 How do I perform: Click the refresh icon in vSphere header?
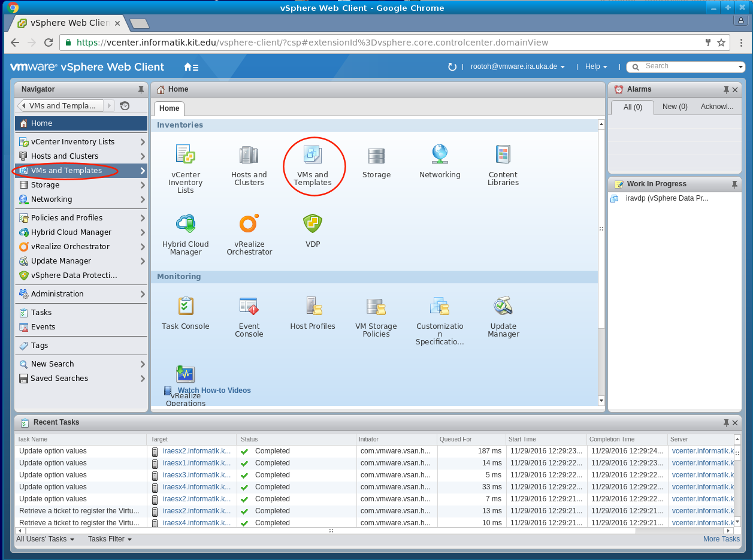pos(452,67)
